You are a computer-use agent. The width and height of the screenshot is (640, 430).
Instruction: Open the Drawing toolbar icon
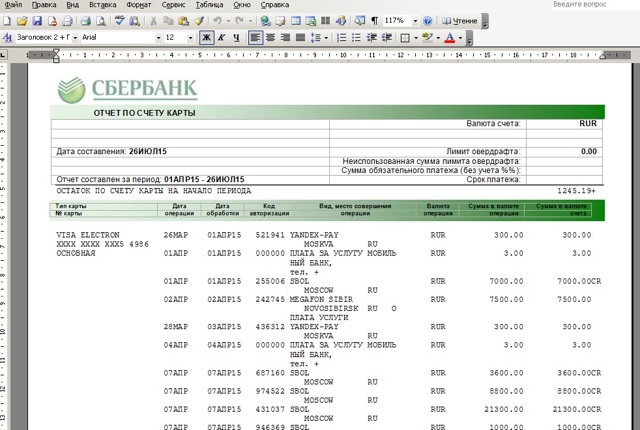[341, 21]
